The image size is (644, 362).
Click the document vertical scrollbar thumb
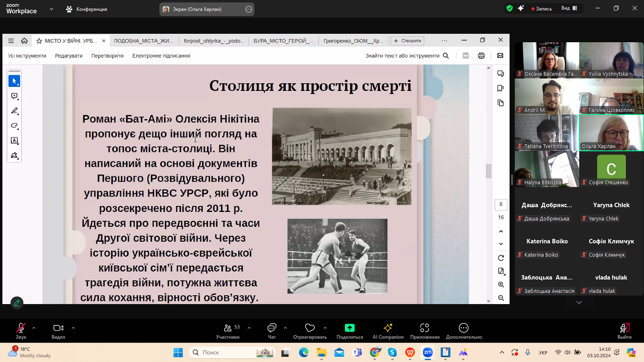[x=489, y=171]
